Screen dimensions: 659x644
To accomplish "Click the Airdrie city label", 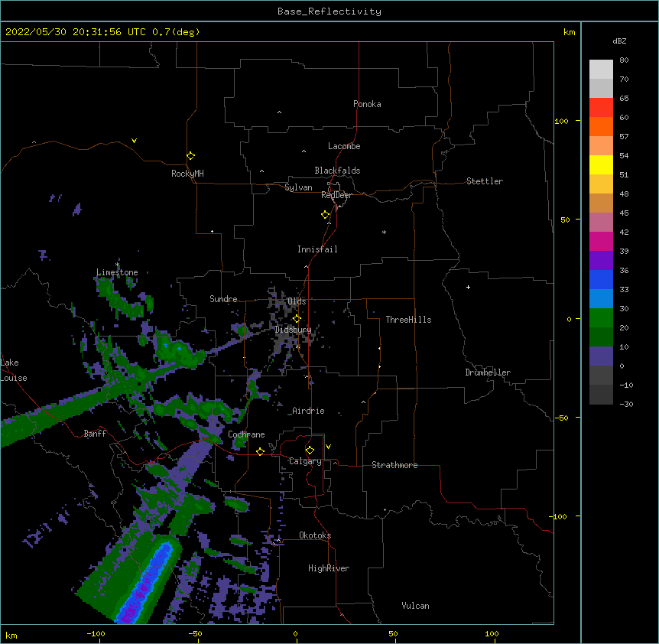I will pos(308,411).
